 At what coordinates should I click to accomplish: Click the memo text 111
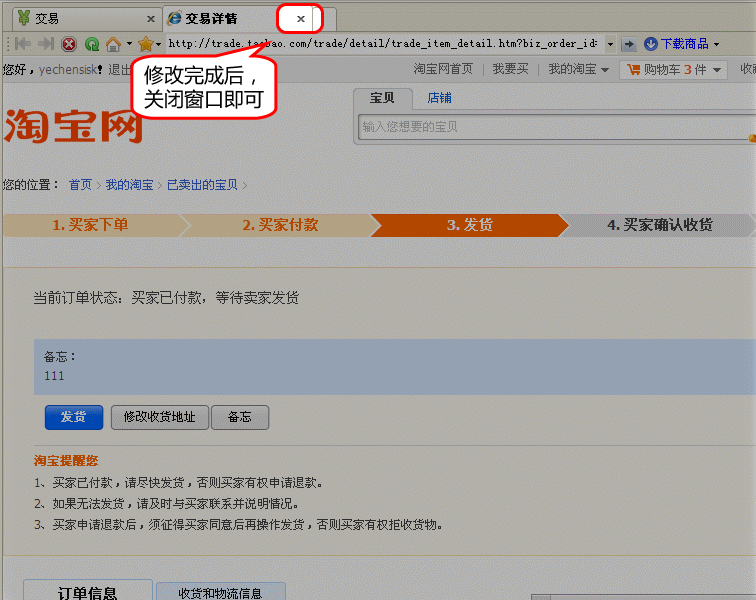[x=54, y=376]
